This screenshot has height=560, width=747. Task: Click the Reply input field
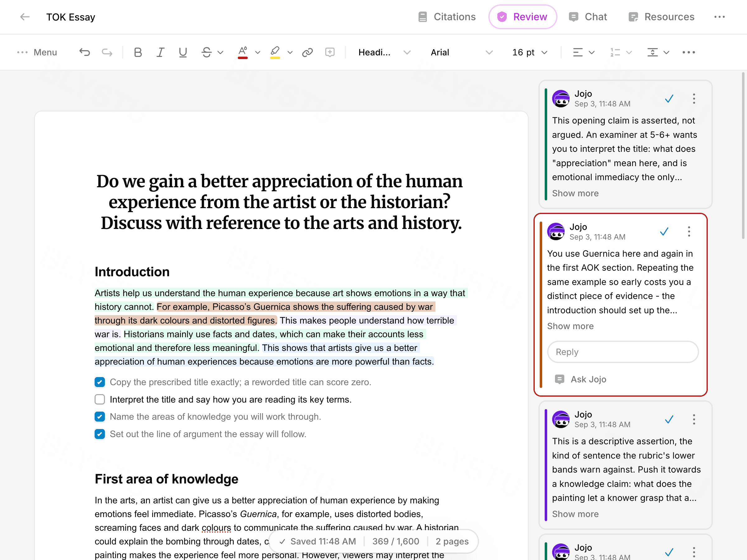pos(622,352)
